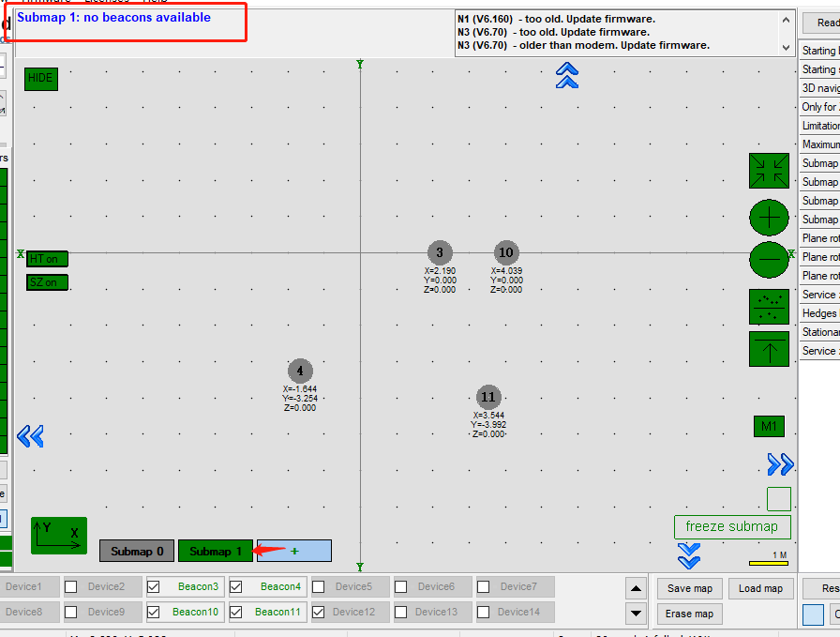Uncheck the Beacon10 checkbox
The image size is (840, 637).
[154, 612]
